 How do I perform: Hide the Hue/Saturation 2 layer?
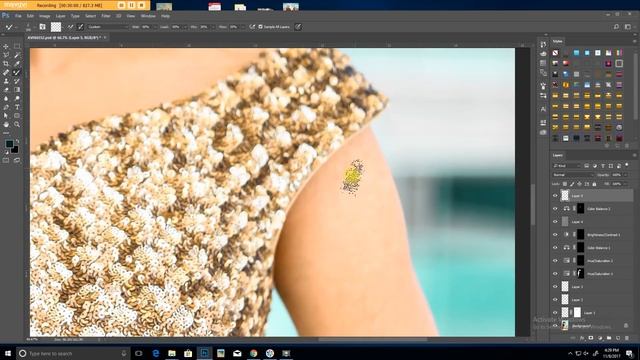(x=555, y=261)
